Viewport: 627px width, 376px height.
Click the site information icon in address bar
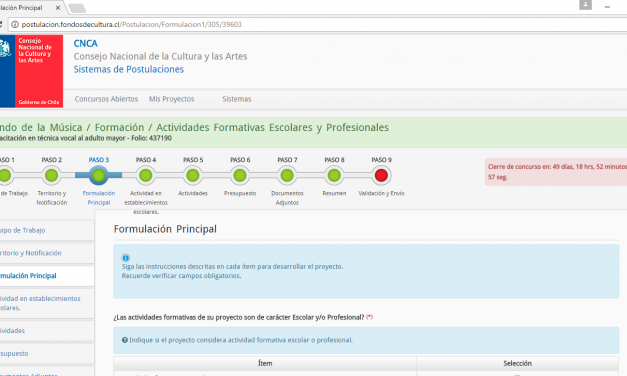tap(15, 24)
